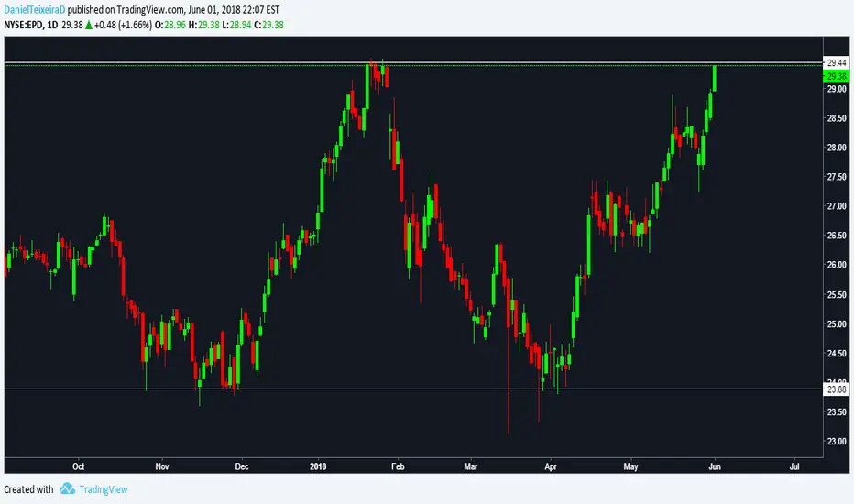Viewport: 854px width, 504px height.
Task: Click the 1D interval label
Action: coord(52,25)
